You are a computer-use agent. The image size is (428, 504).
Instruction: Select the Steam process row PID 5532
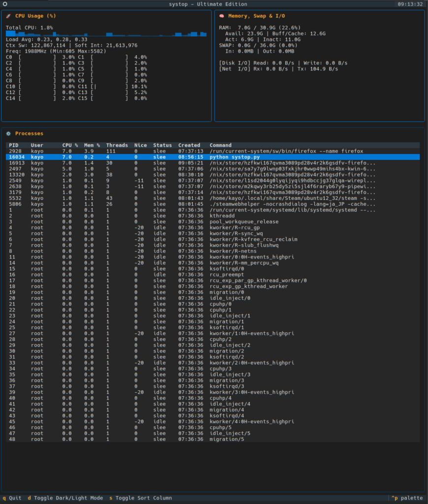[213, 198]
